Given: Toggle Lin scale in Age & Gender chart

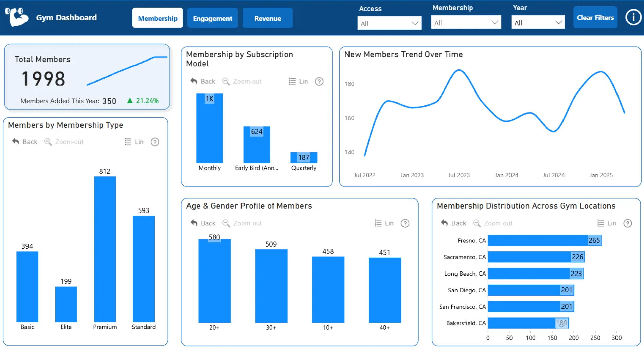Looking at the screenshot, I should [x=384, y=223].
